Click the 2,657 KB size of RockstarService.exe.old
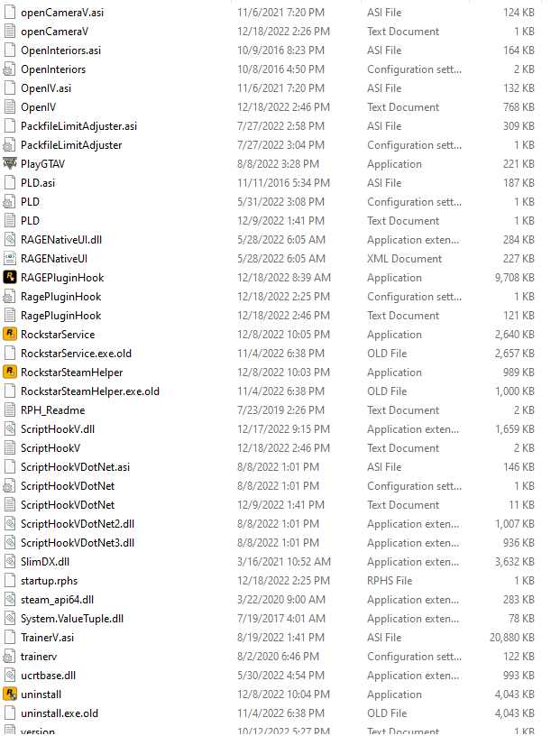The height and width of the screenshot is (736, 560). [x=515, y=354]
